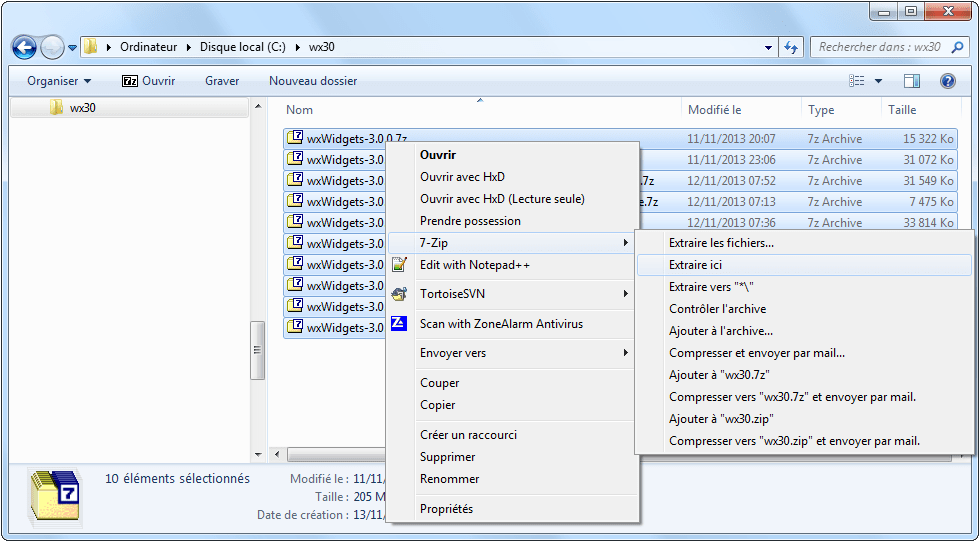Open Help with the question mark icon
This screenshot has height=542, width=980.
[x=948, y=81]
